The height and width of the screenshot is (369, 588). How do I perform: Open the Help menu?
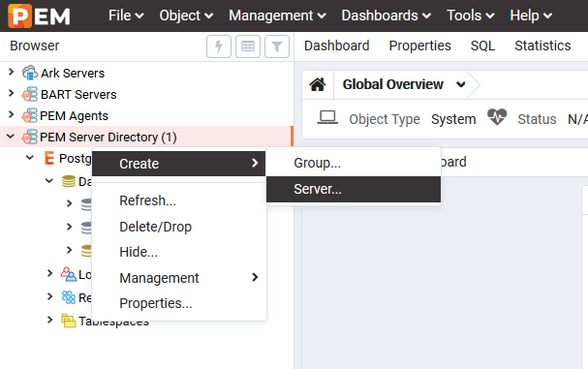tap(531, 15)
